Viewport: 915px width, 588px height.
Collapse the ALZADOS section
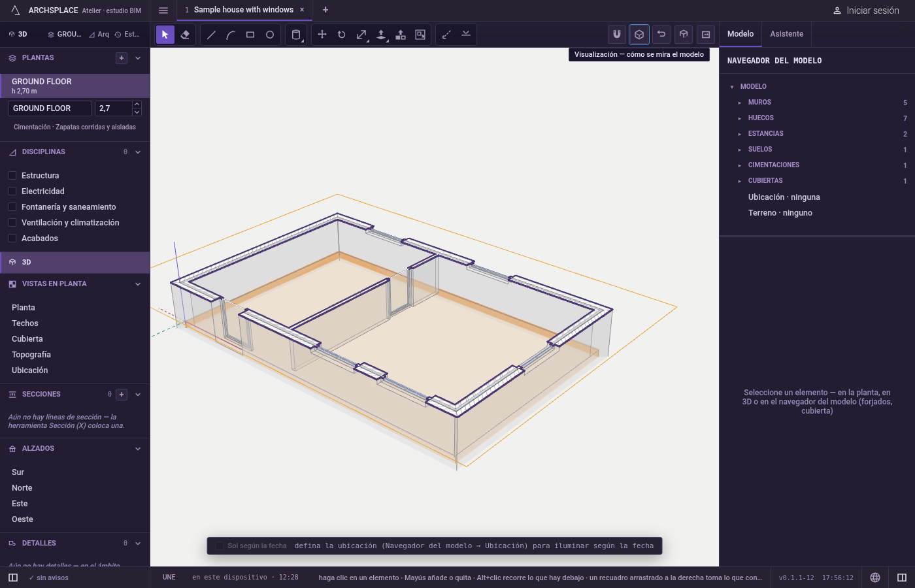[x=138, y=449]
